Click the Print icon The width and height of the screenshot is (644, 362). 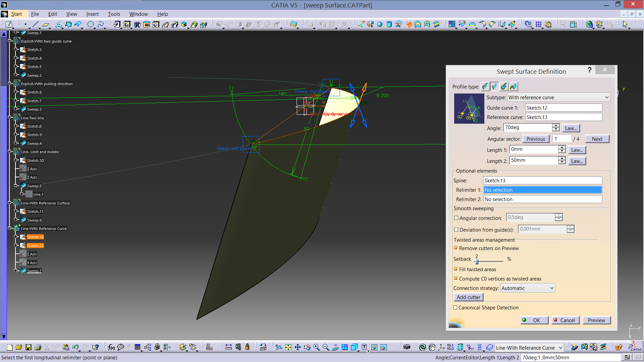coord(38,347)
